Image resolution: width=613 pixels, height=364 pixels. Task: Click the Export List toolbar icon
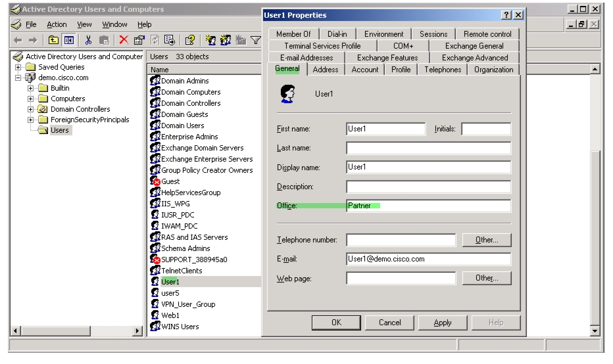170,40
